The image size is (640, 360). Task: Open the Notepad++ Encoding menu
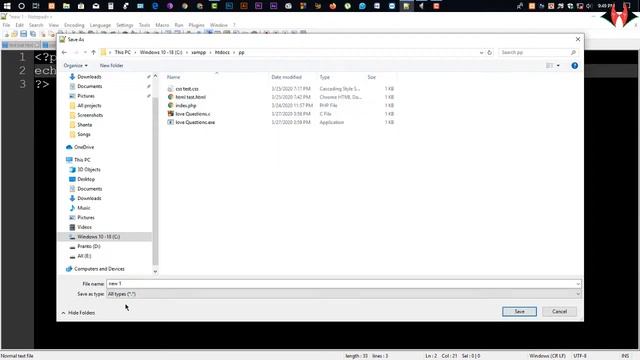(x=74, y=25)
